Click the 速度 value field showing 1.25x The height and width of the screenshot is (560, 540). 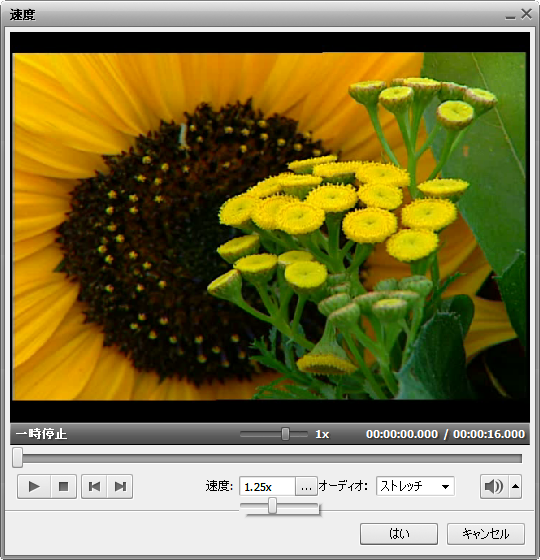pos(267,486)
